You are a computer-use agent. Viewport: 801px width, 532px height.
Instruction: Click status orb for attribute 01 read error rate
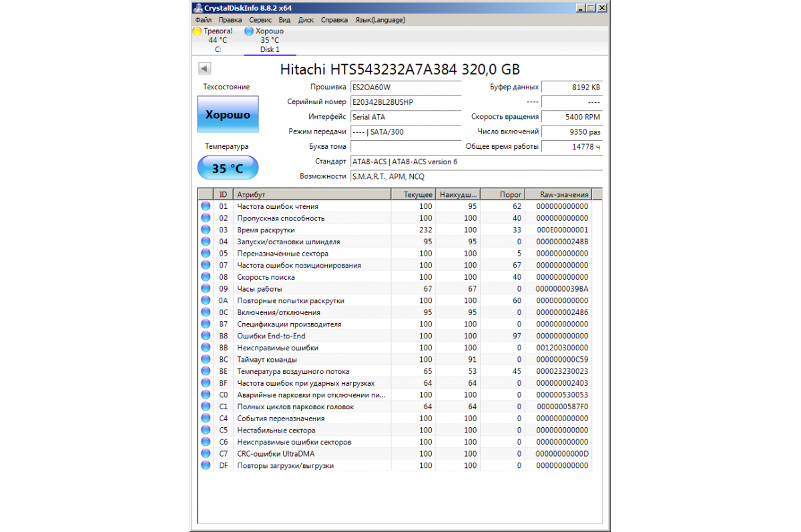(x=206, y=206)
